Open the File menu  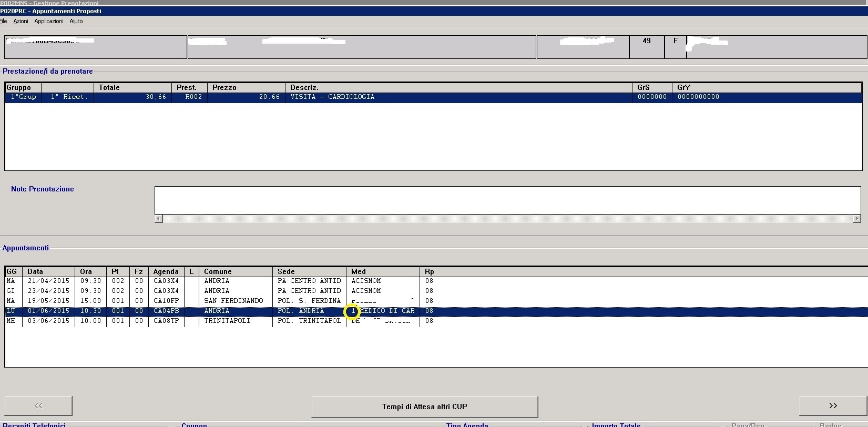(3, 21)
